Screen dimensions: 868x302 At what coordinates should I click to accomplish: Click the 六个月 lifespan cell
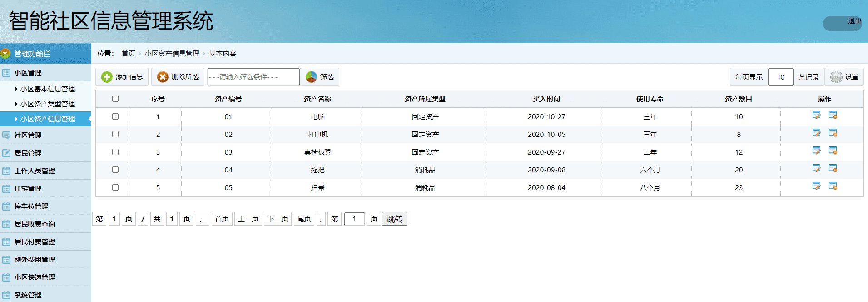[650, 170]
